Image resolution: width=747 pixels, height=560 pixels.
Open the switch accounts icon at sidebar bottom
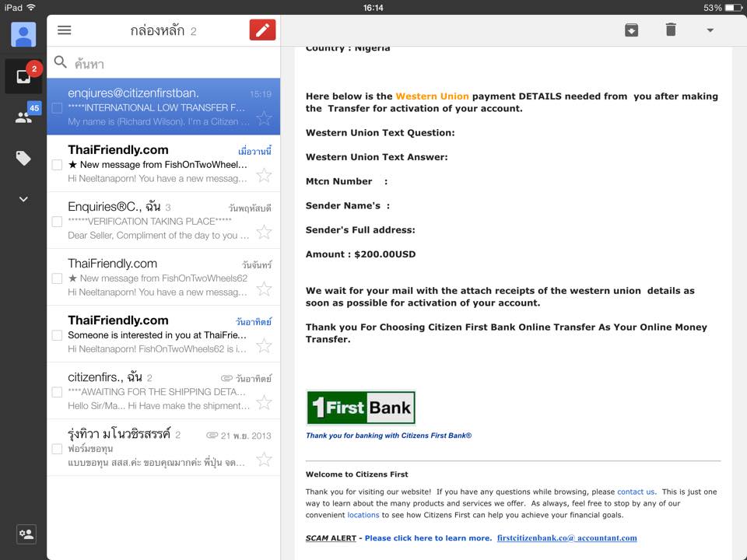[x=26, y=534]
